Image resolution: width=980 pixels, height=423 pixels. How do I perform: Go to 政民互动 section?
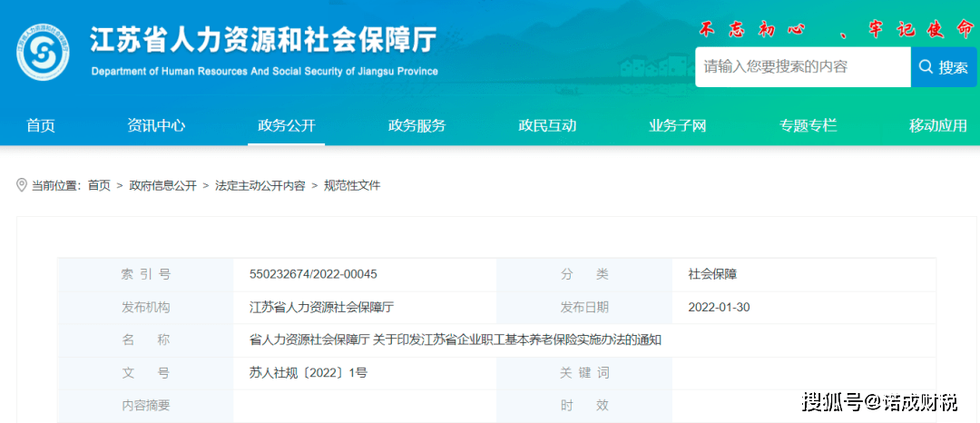pos(547,125)
